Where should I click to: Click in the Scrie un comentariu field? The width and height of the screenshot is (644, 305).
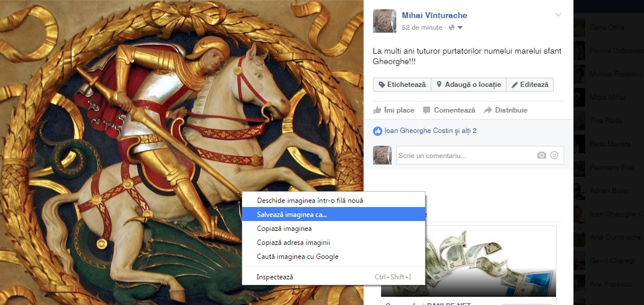coord(463,156)
